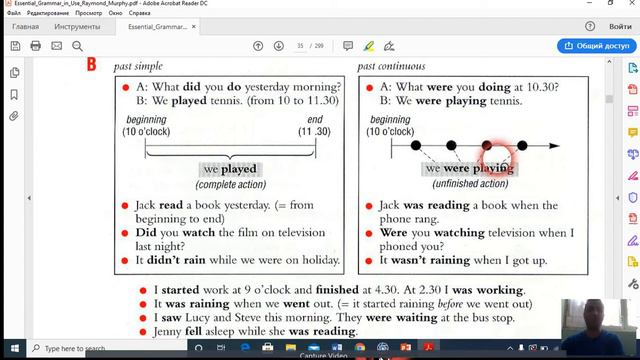Viewport: 640px width, 360px height.
Task: Close the Essential_Grammar document tab
Action: [x=193, y=27]
